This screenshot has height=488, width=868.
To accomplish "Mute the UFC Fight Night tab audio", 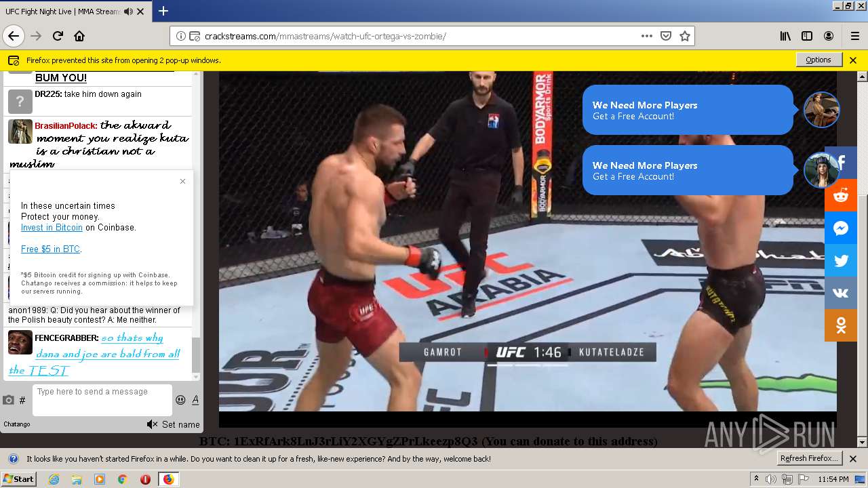I will (x=129, y=12).
